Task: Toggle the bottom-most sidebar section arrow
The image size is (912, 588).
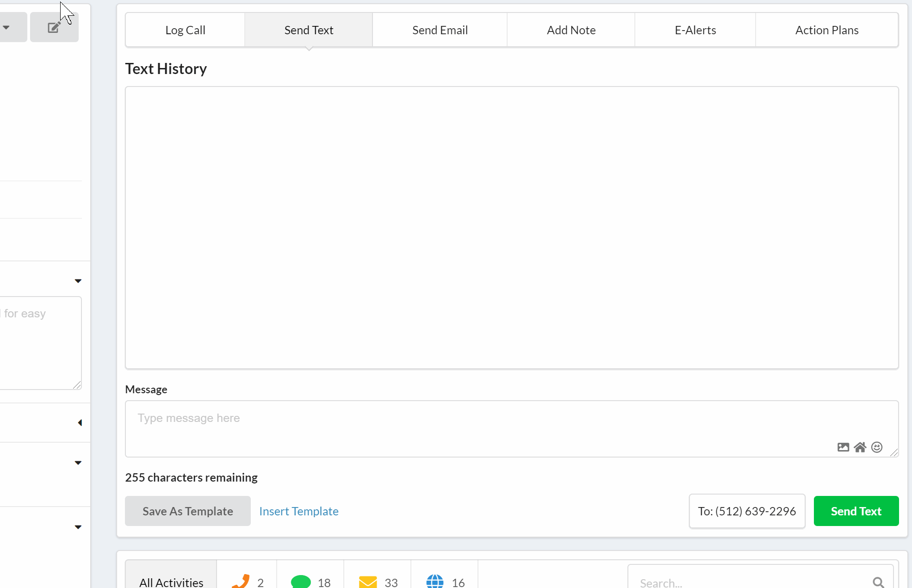Action: [x=78, y=527]
